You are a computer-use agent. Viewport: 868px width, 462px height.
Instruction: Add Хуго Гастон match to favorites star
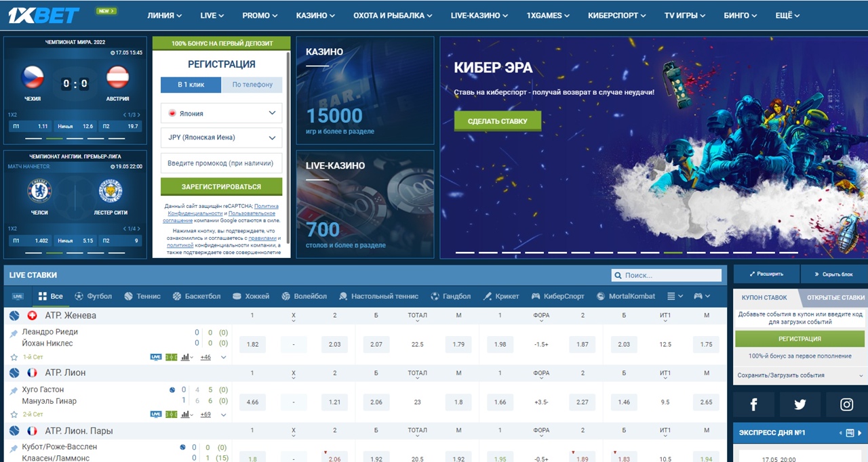pyautogui.click(x=14, y=415)
